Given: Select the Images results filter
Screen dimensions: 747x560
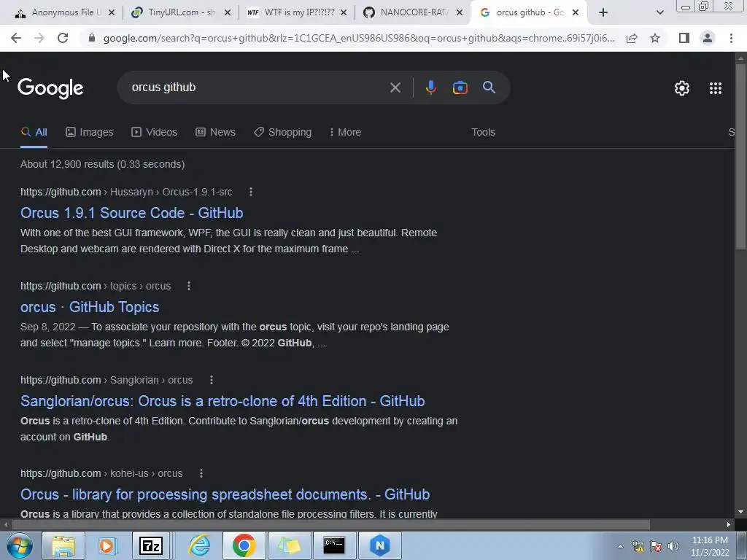Looking at the screenshot, I should (x=89, y=133).
